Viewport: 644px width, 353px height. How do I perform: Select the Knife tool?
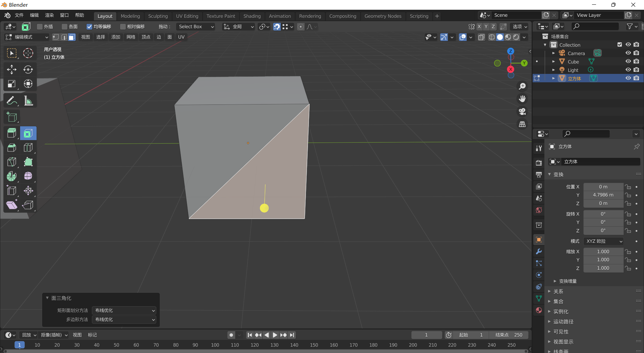click(x=12, y=162)
